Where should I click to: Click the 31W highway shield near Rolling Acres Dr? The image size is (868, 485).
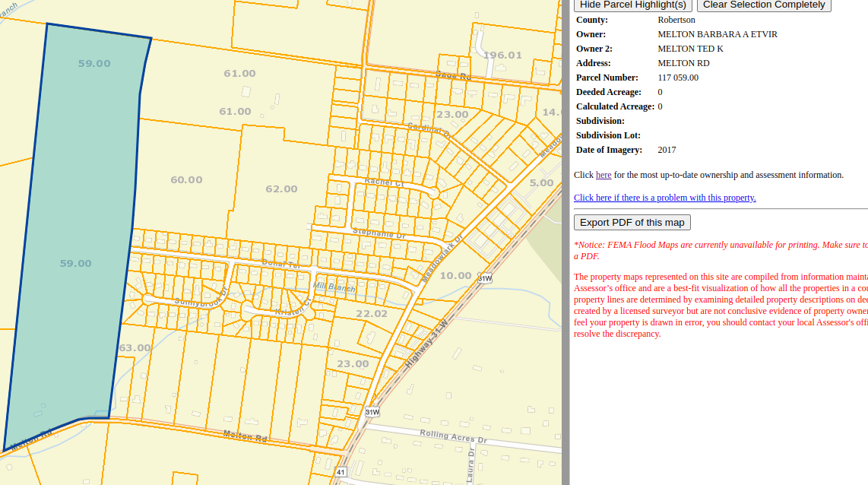(372, 412)
